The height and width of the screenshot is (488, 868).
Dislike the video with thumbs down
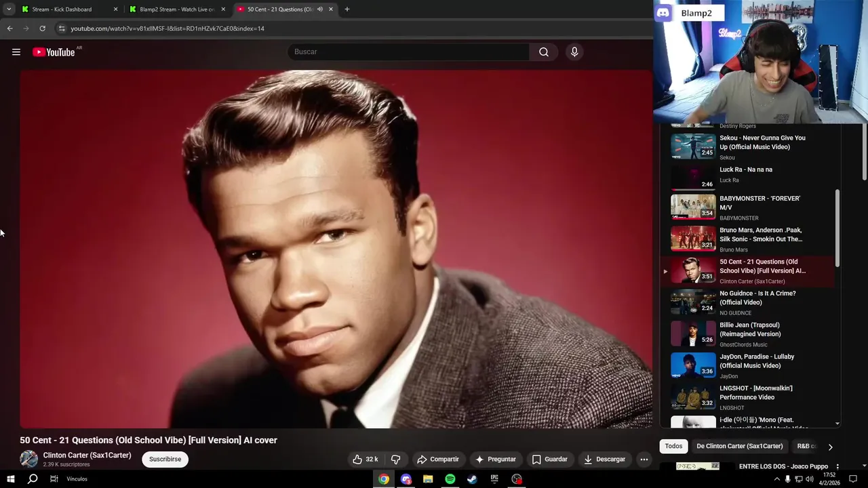coord(395,460)
